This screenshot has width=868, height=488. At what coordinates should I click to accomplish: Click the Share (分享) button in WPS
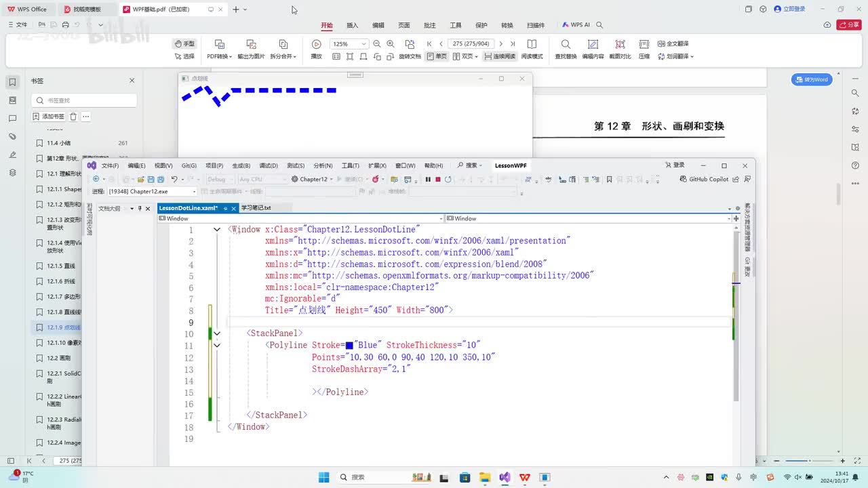848,25
